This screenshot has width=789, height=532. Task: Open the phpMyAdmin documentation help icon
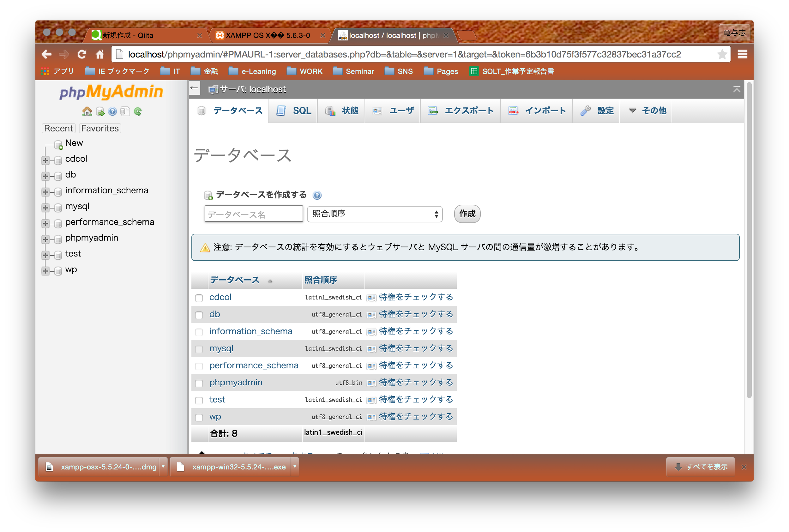coord(112,111)
